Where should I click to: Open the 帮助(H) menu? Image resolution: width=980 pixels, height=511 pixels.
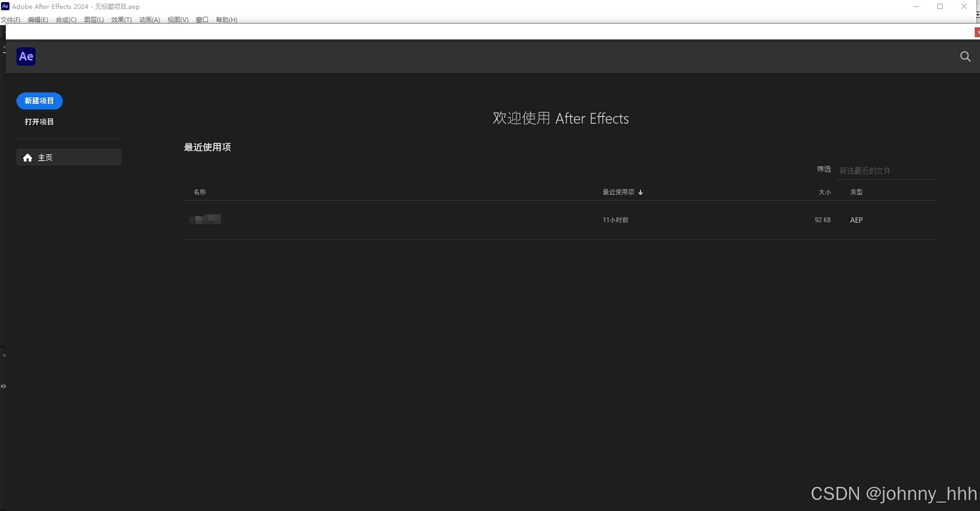tap(226, 20)
